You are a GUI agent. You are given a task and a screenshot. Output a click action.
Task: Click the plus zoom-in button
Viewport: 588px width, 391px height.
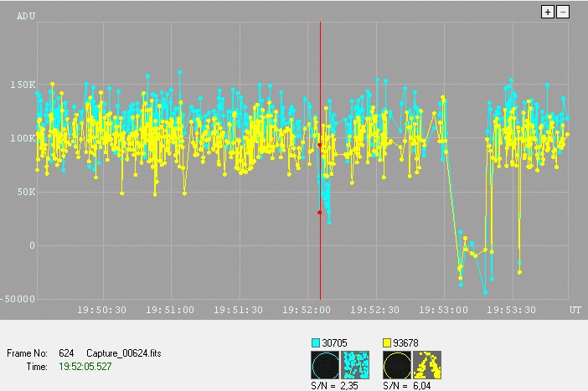[x=548, y=12]
